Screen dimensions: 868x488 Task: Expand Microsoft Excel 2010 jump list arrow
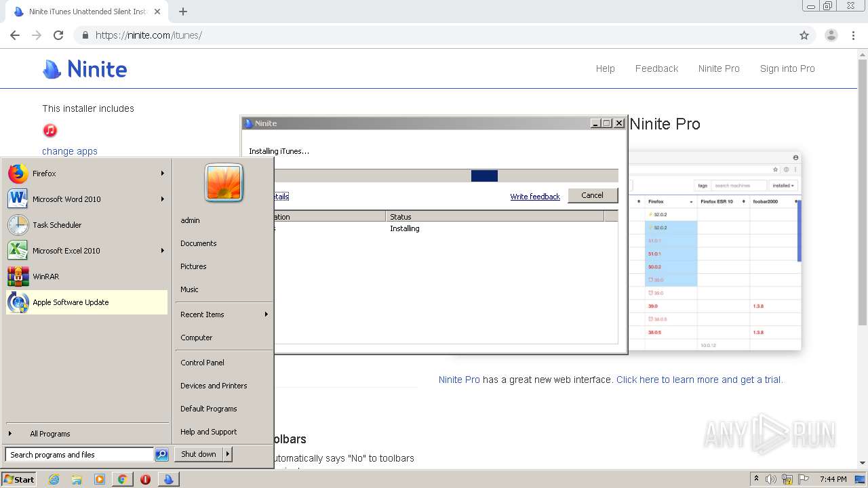[163, 251]
